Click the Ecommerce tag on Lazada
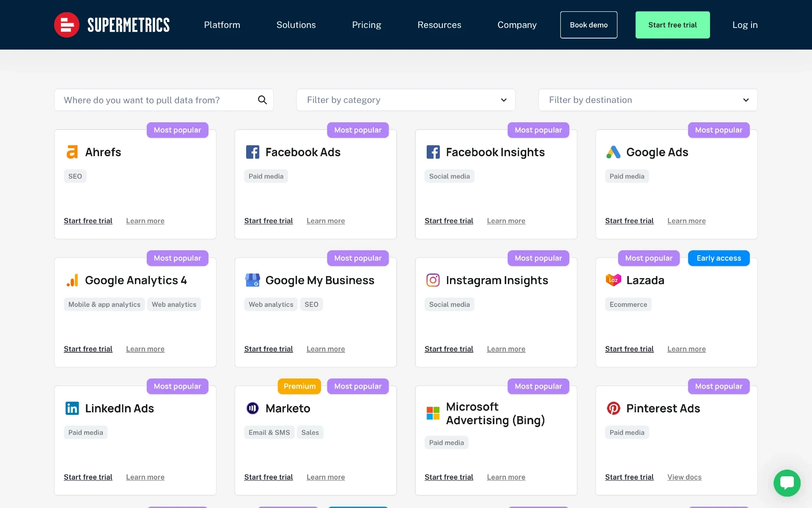812x508 pixels. coord(628,304)
